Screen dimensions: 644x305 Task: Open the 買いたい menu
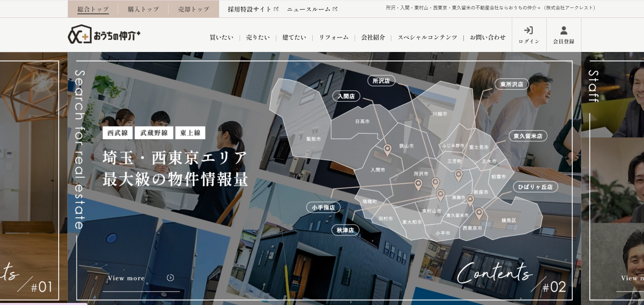(x=222, y=37)
